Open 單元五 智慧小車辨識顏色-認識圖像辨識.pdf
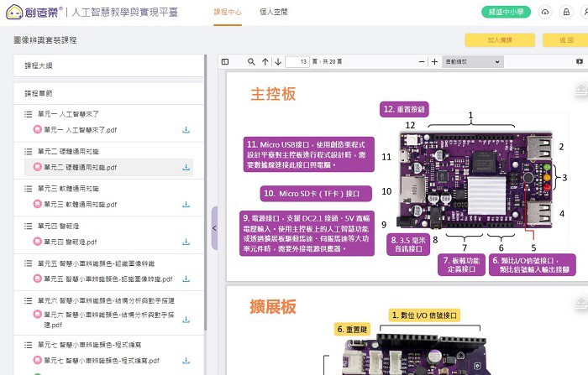This screenshot has width=588, height=375. 108,279
